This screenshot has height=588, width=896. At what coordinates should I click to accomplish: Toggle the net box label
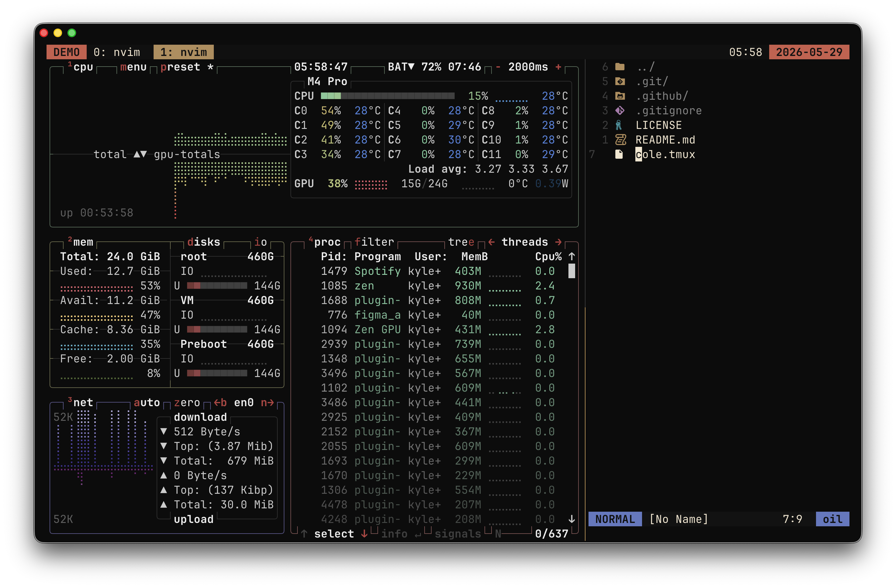pos(83,403)
